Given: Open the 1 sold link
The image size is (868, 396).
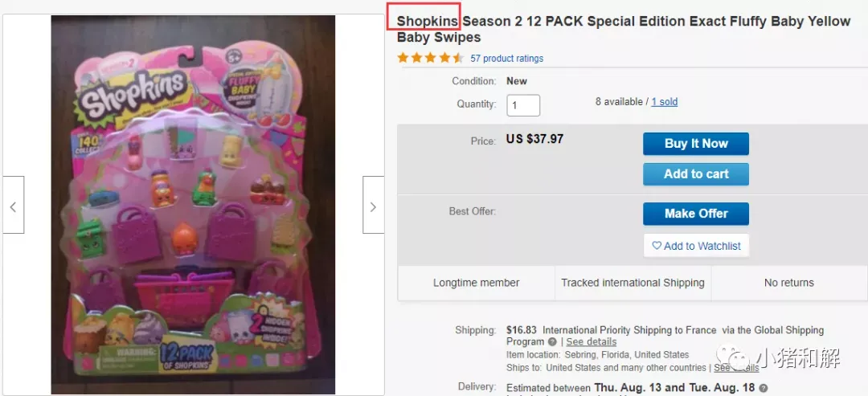Looking at the screenshot, I should [x=665, y=102].
